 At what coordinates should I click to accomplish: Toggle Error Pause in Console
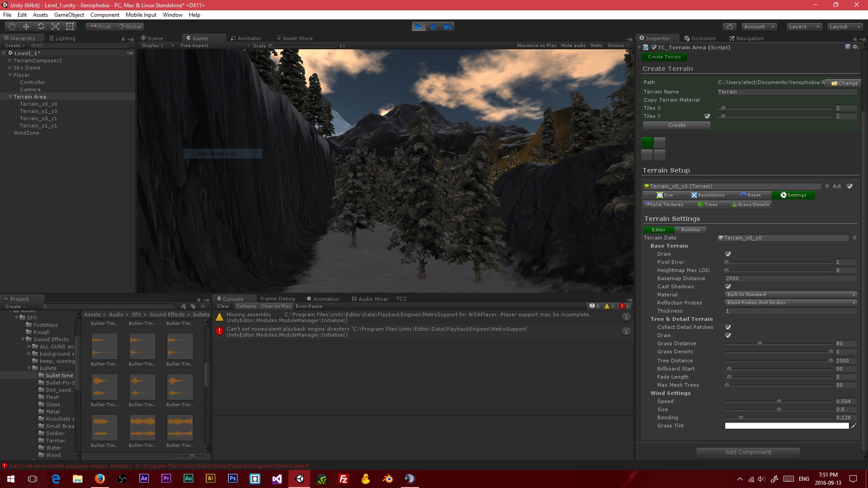tap(309, 306)
